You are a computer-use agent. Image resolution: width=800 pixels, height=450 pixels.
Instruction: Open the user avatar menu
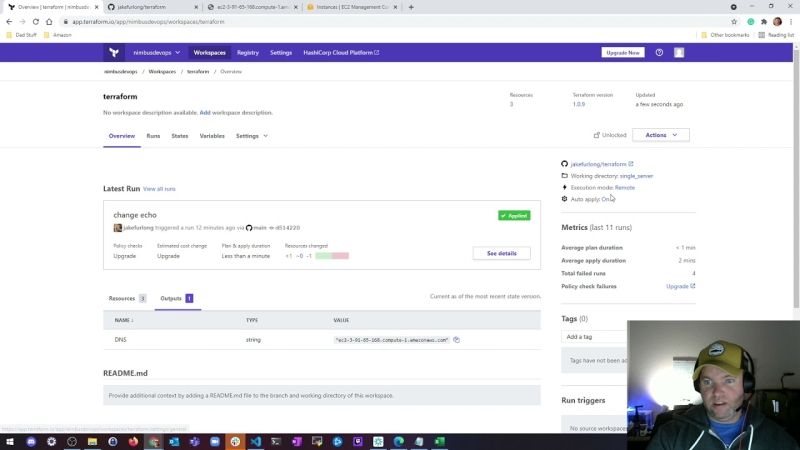click(679, 53)
